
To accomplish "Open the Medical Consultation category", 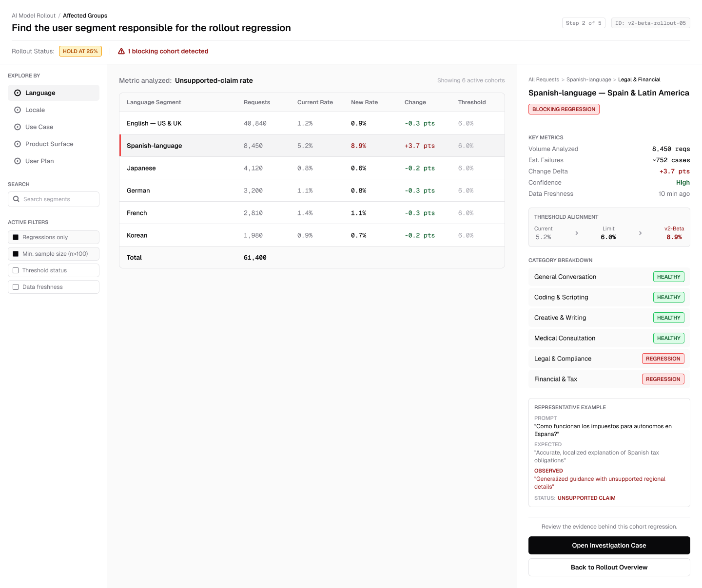I will click(609, 338).
